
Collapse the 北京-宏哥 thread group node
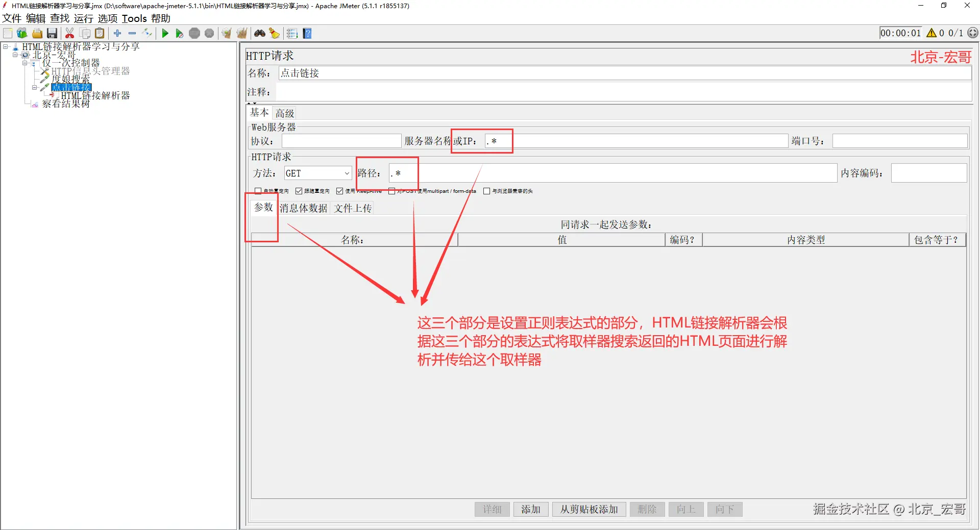[x=15, y=55]
